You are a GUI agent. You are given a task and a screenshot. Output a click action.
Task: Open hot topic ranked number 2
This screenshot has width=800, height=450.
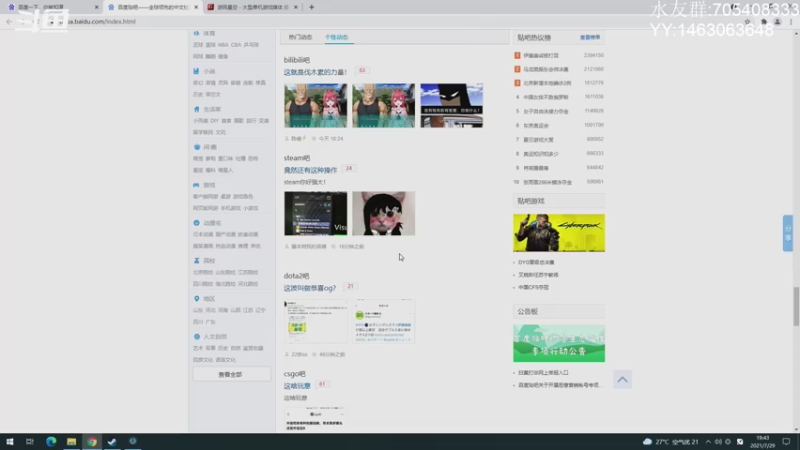(x=545, y=69)
